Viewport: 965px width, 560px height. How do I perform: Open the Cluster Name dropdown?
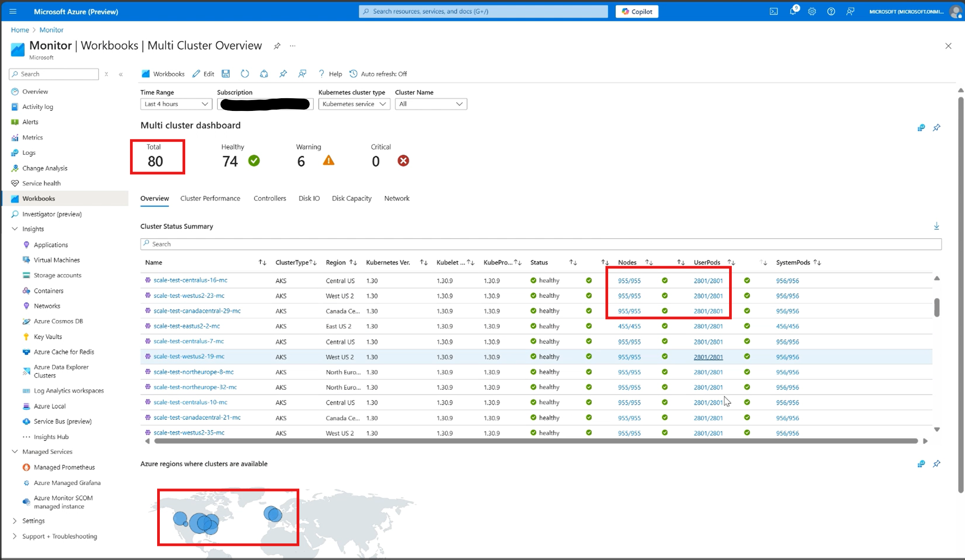click(431, 104)
